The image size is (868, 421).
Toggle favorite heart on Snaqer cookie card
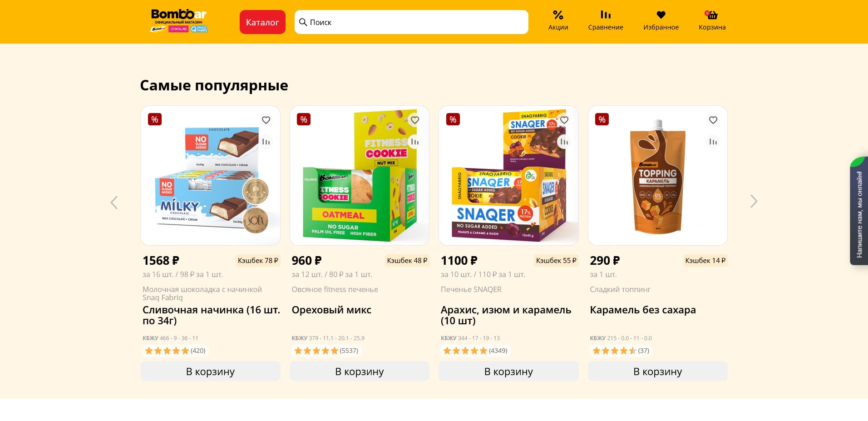[564, 120]
